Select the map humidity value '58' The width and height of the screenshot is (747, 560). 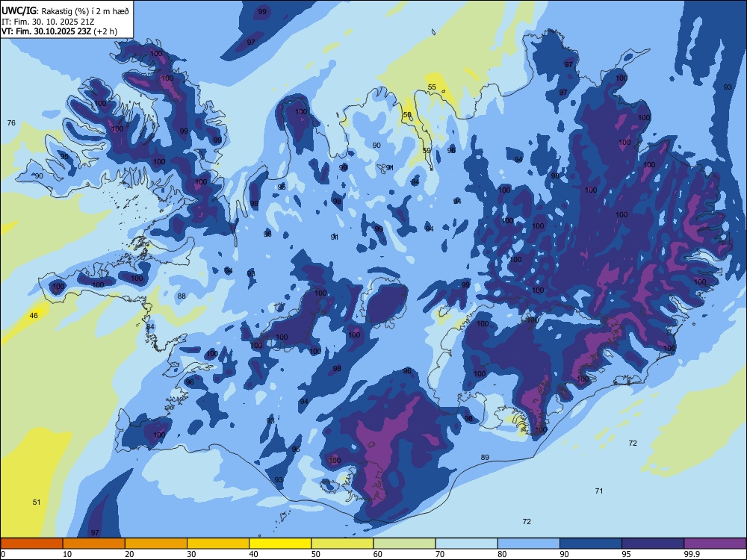click(407, 115)
